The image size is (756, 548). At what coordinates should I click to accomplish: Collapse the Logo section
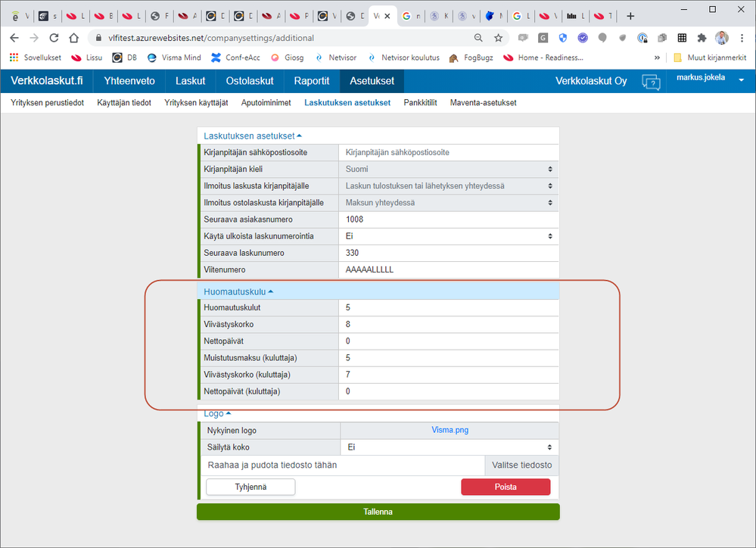pos(217,413)
